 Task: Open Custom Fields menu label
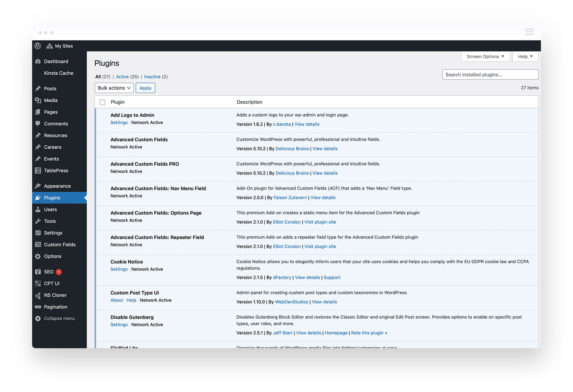(x=60, y=245)
